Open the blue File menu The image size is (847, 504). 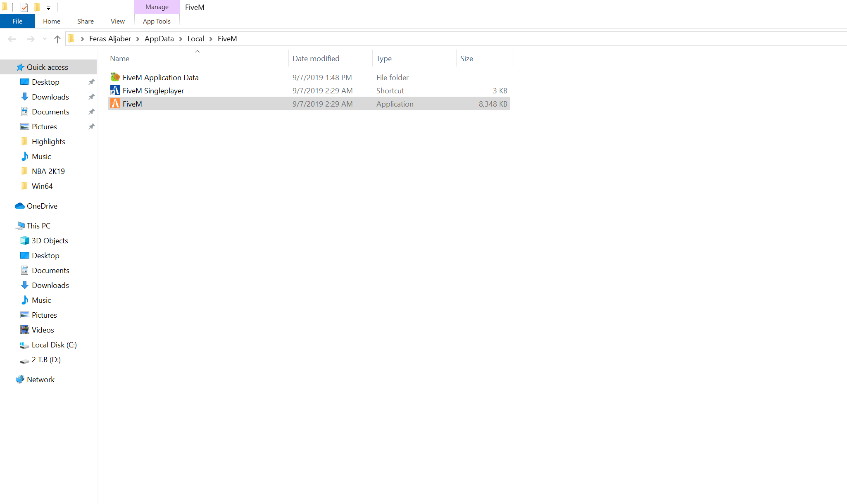[17, 21]
